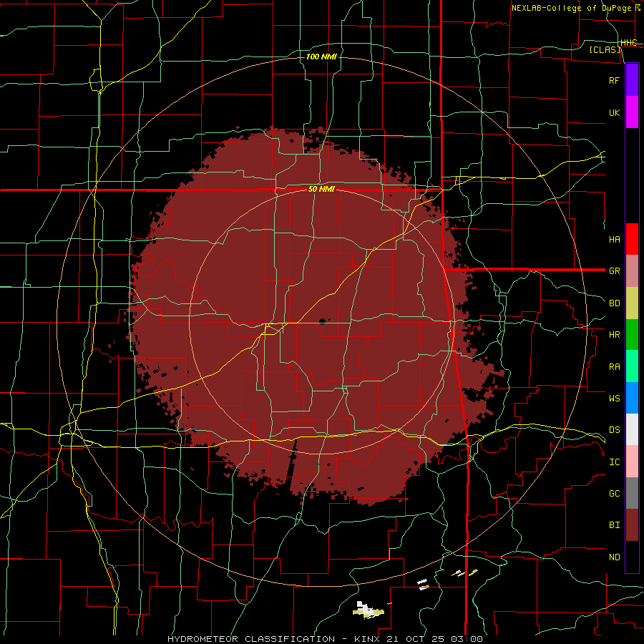Viewport: 644px width, 644px height.
Task: Click the [CLAS] legend heading
Action: (605, 50)
